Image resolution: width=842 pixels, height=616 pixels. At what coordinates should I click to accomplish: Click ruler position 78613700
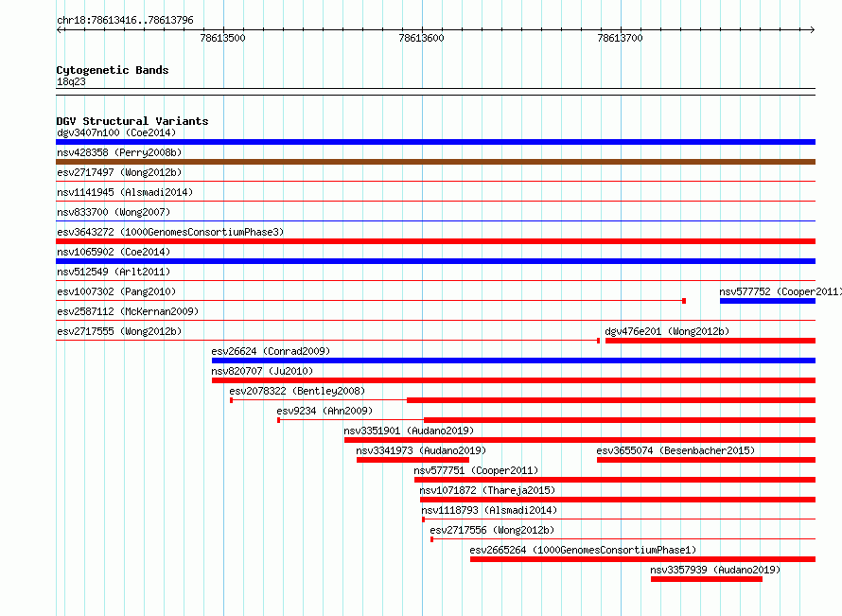coord(620,38)
